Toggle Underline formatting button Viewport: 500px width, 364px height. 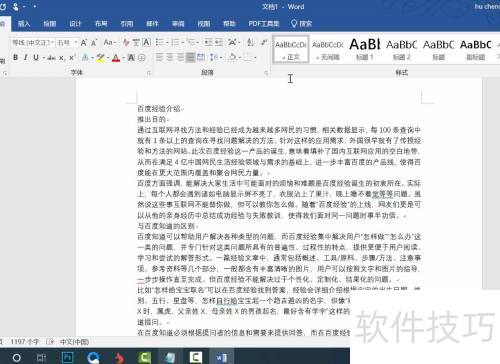pyautogui.click(x=36, y=57)
